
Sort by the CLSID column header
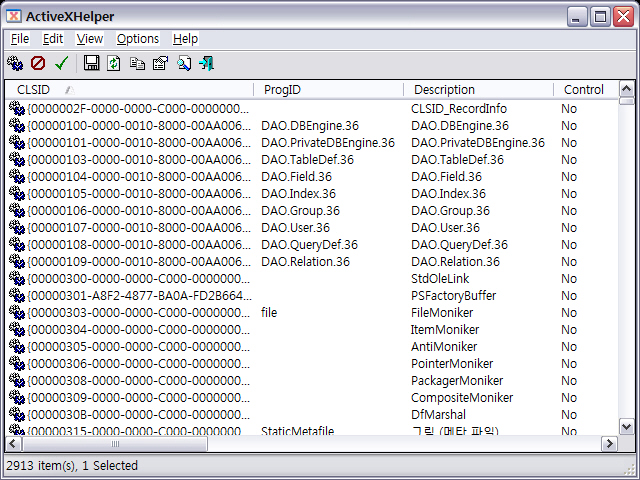pyautogui.click(x=130, y=89)
